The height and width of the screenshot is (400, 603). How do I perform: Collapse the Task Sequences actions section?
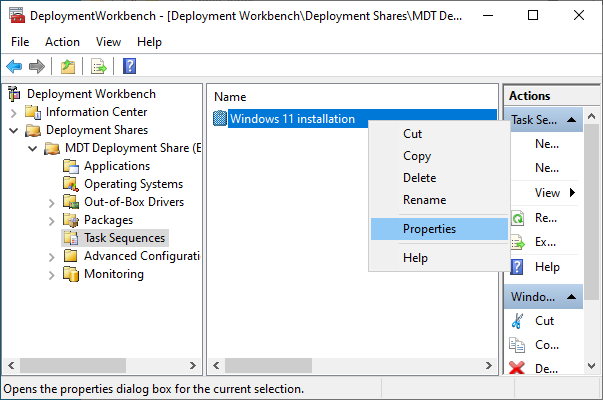tap(571, 120)
